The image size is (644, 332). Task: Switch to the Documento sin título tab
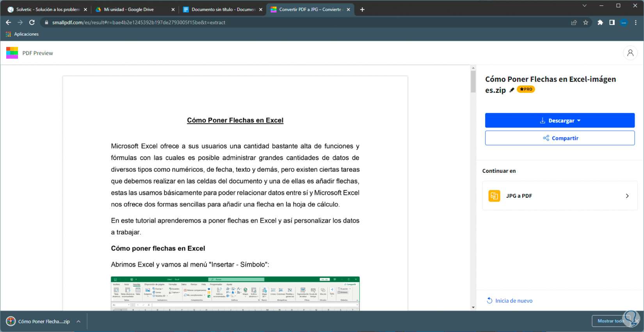(x=222, y=9)
